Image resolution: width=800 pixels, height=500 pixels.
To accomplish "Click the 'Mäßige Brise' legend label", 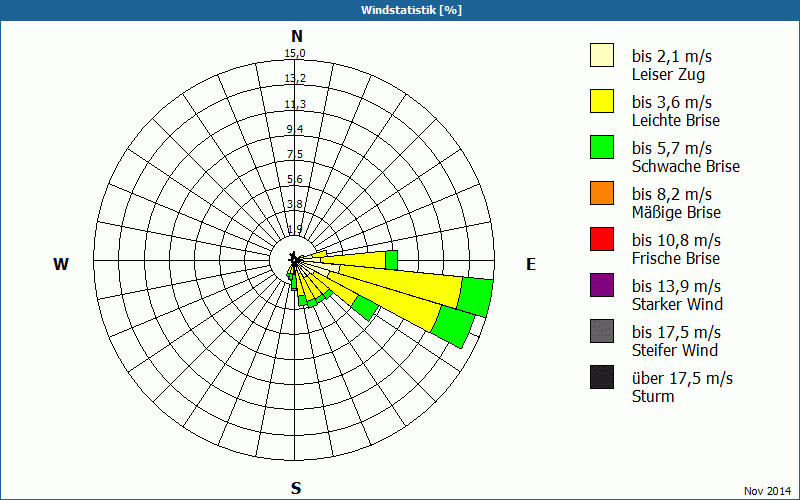I will coord(677,212).
